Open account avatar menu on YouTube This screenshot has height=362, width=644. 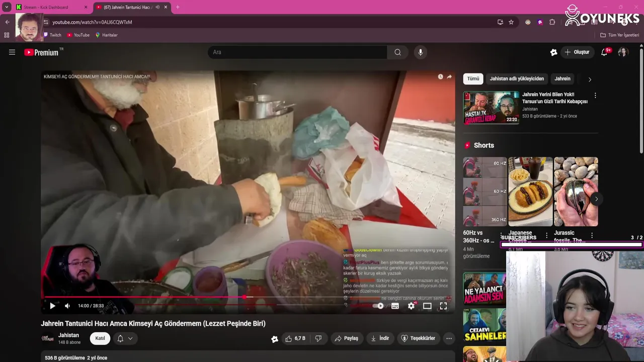tap(623, 52)
